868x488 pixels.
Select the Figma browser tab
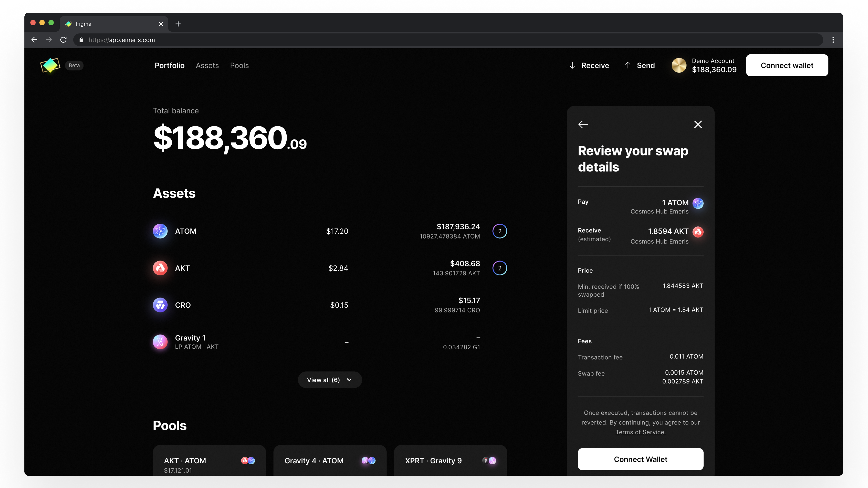(114, 24)
